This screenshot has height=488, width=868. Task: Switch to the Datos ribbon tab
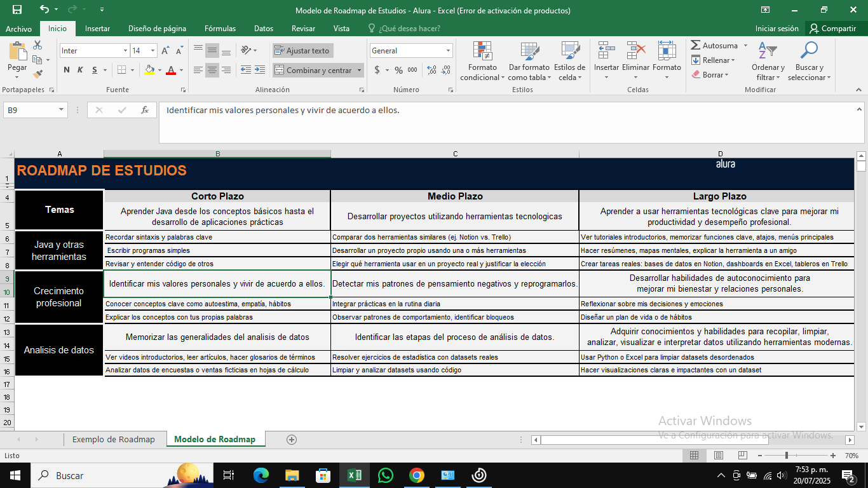click(x=264, y=29)
